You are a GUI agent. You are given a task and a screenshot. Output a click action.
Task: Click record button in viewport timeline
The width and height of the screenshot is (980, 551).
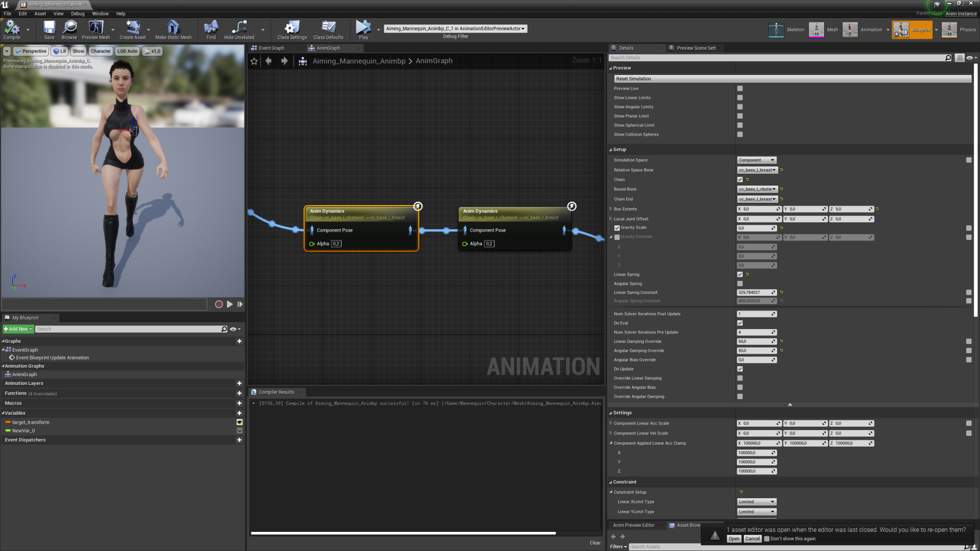point(219,304)
